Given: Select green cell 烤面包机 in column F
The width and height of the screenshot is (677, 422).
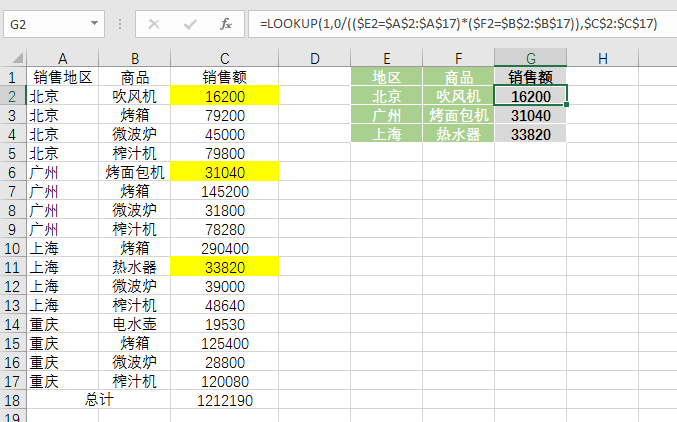Looking at the screenshot, I should point(459,115).
